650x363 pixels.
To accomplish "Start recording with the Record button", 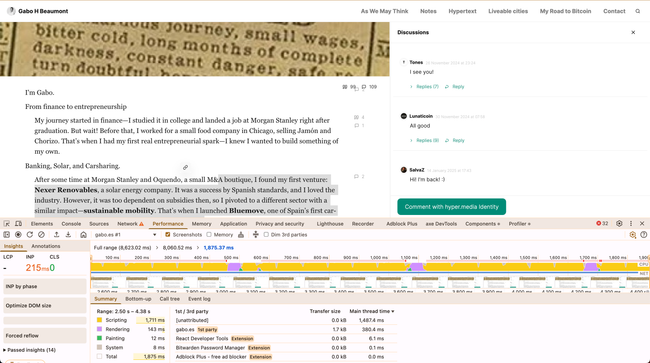I will [18, 235].
